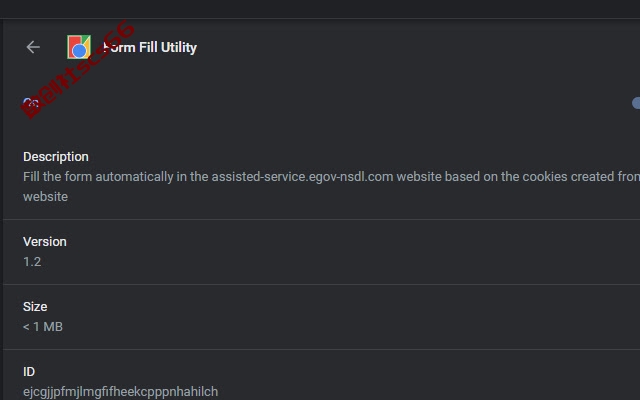The width and height of the screenshot is (640, 400).
Task: Click the Version heading
Action: (x=45, y=242)
